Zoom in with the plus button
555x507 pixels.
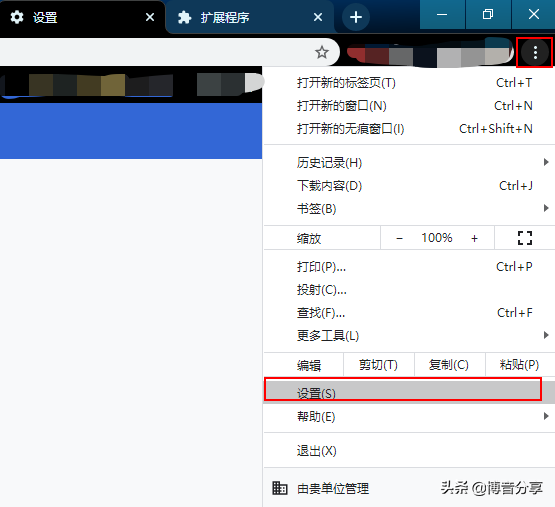click(474, 238)
